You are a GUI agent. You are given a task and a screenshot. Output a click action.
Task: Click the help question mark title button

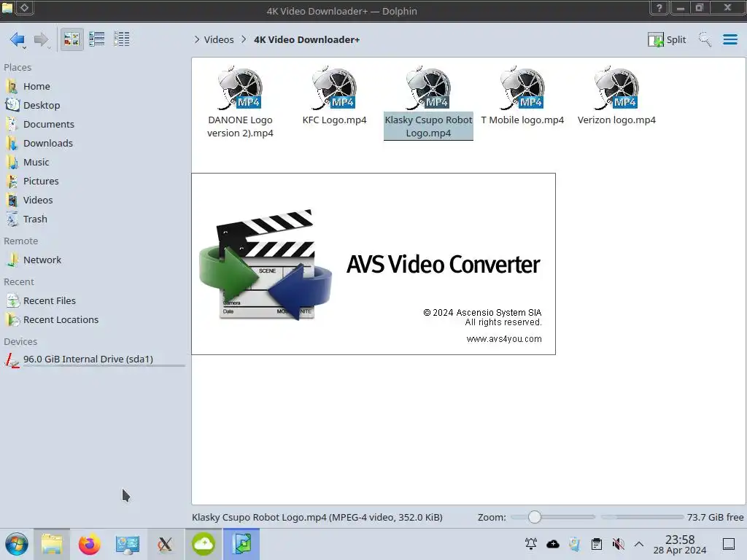point(659,8)
